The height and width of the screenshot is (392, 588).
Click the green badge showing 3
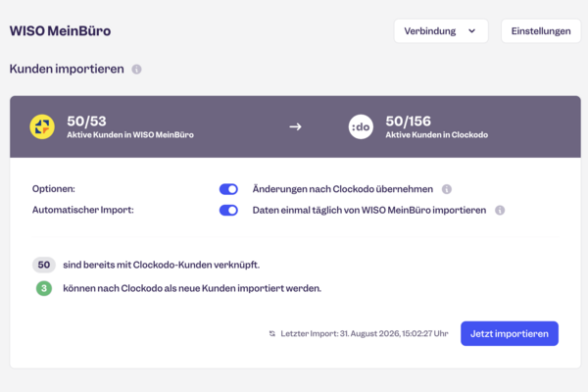pos(44,288)
